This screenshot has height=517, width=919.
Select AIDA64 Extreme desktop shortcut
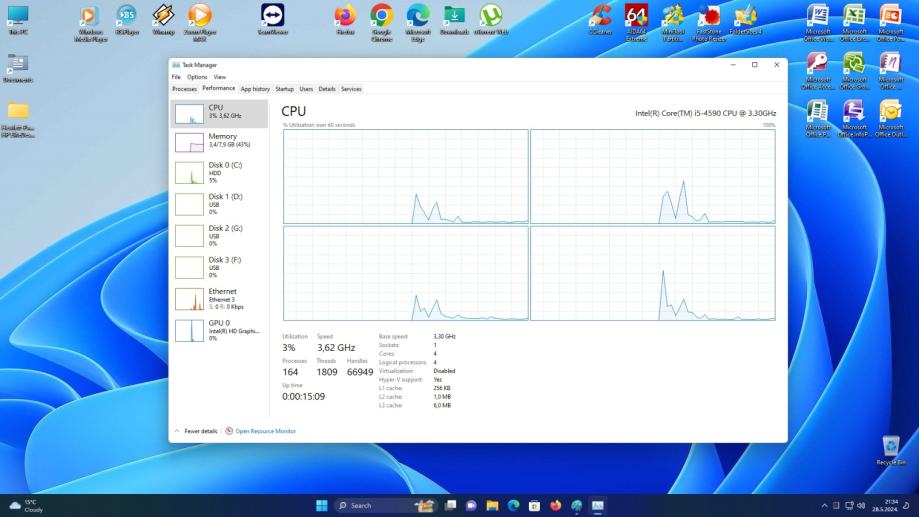click(x=637, y=23)
